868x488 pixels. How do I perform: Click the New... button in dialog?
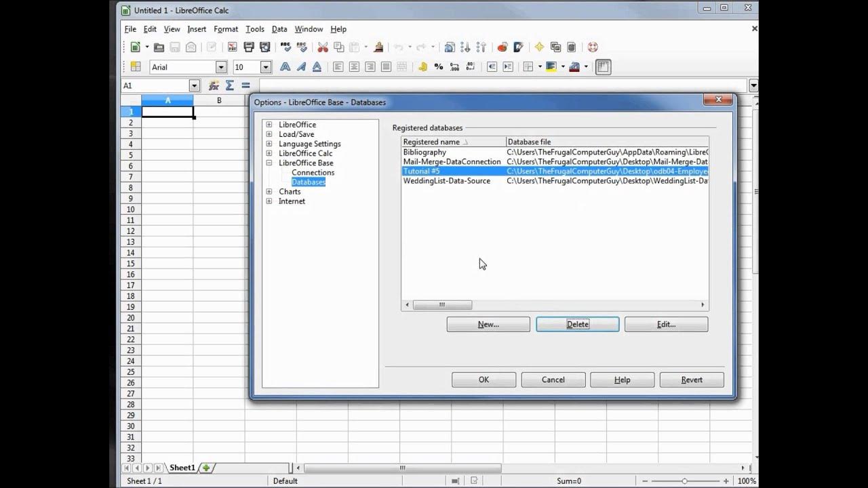coord(488,325)
